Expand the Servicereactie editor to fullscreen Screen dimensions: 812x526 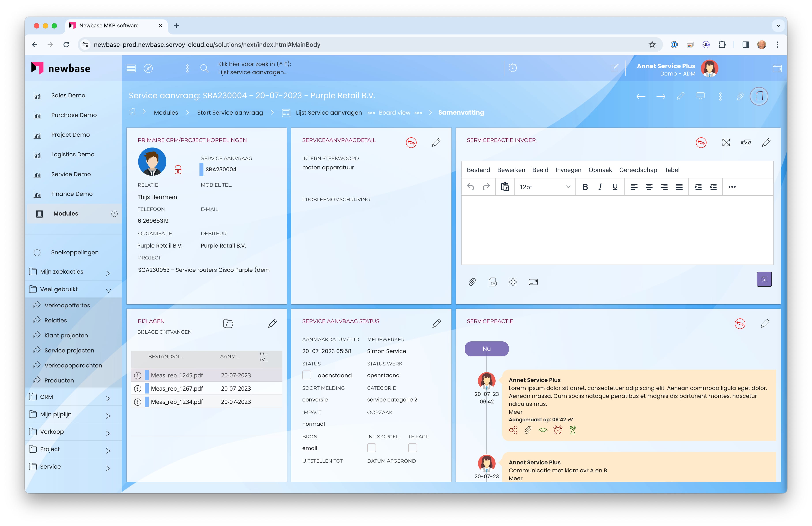[x=726, y=143]
